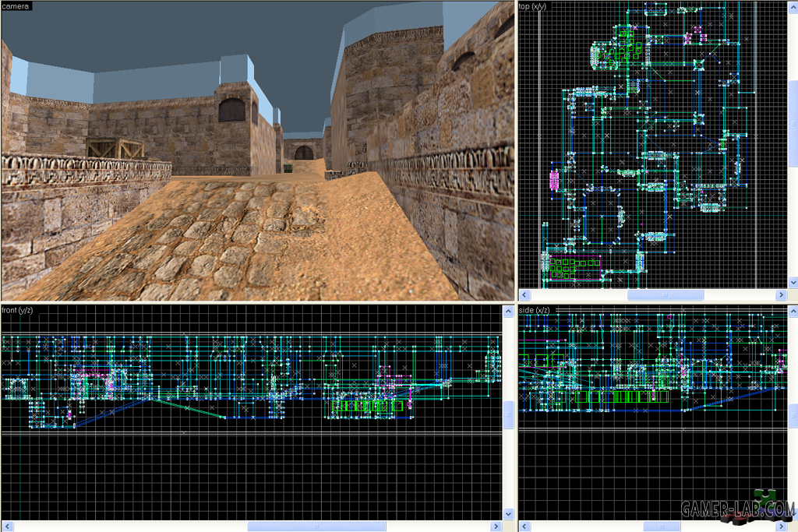Click side view horizontal scrollbar left arrow

(x=524, y=527)
